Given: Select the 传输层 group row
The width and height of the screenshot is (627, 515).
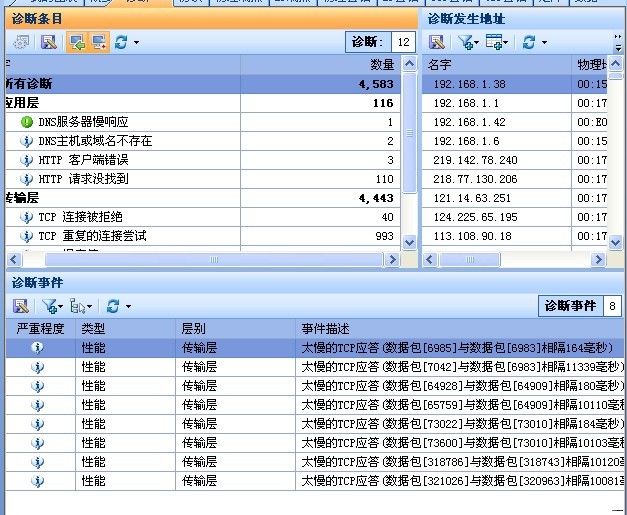Looking at the screenshot, I should click(203, 198).
